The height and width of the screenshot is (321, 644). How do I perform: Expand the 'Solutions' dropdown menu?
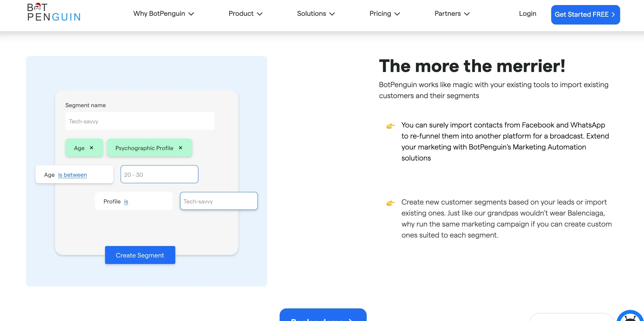(316, 13)
